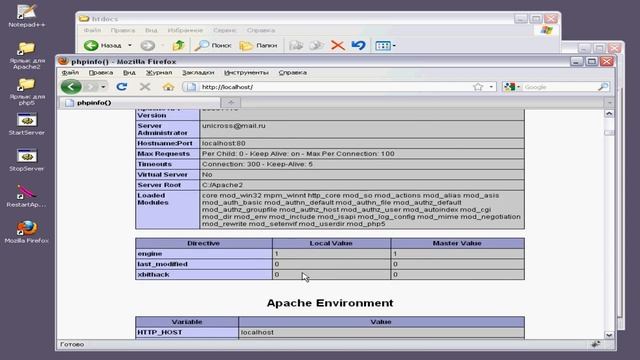This screenshot has height=360, width=640.
Task: Click the HTTP_HOST variable cell
Action: [x=187, y=332]
